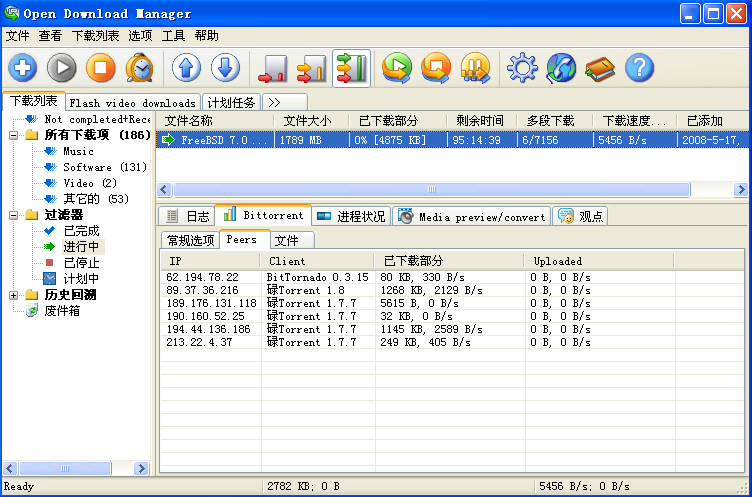This screenshot has height=497, width=752.
Task: Switch to light traffic usage mode
Action: click(273, 68)
